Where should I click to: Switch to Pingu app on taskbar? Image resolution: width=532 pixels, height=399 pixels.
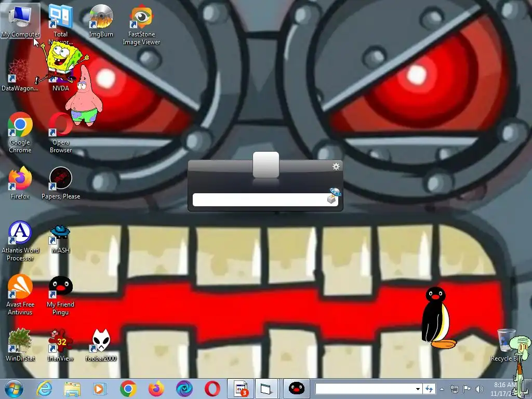tap(296, 389)
